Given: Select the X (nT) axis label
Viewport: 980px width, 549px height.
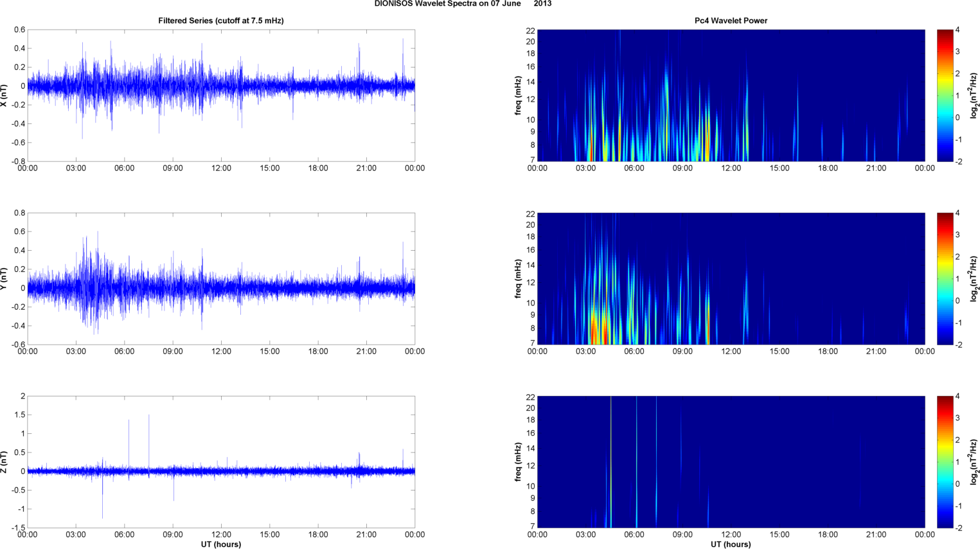Looking at the screenshot, I should 5,95.
